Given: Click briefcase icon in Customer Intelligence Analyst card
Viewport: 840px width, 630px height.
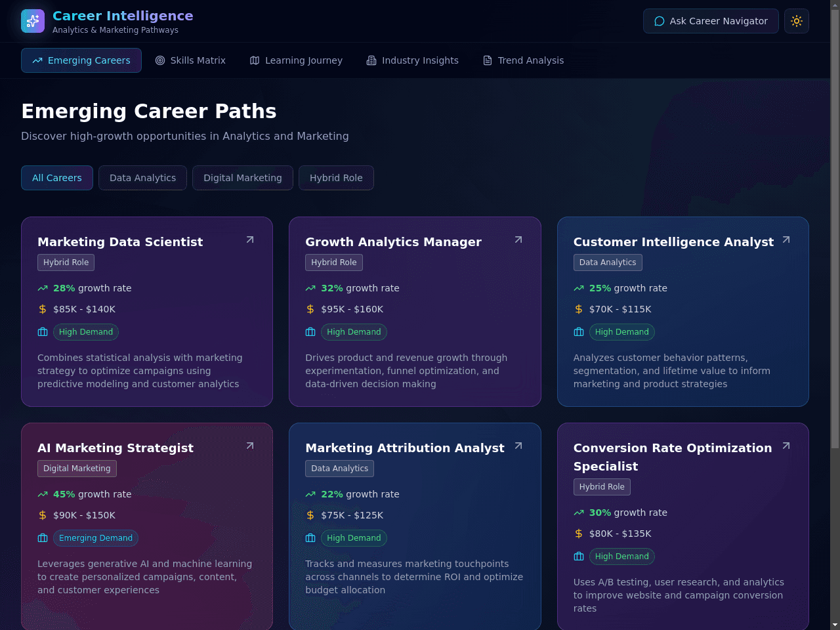Looking at the screenshot, I should coord(579,332).
